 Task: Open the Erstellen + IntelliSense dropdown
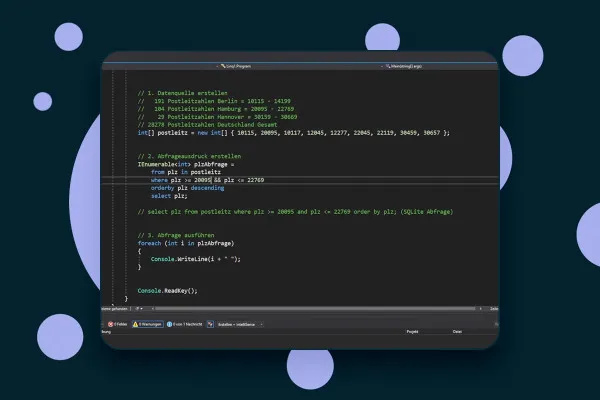240,325
